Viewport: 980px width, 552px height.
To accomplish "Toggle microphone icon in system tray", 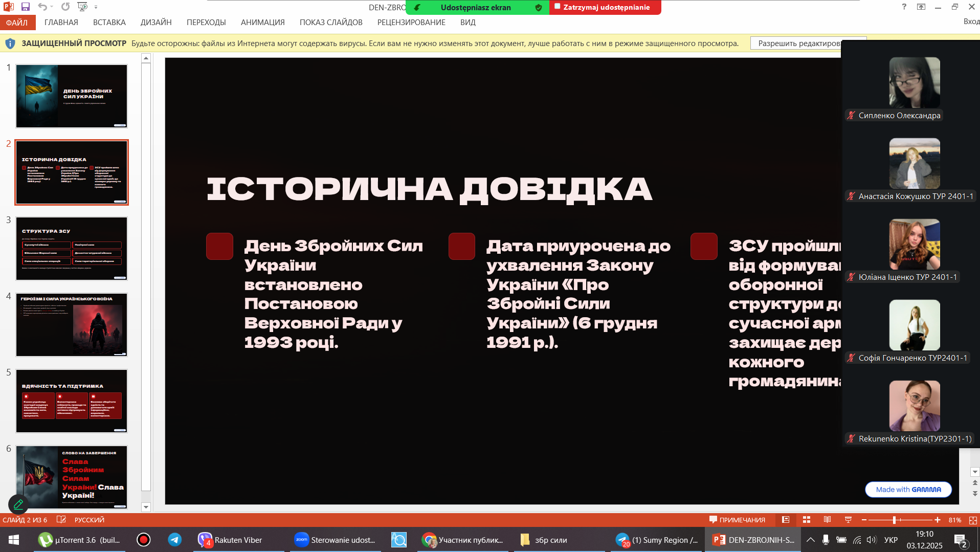I will pos(826,540).
